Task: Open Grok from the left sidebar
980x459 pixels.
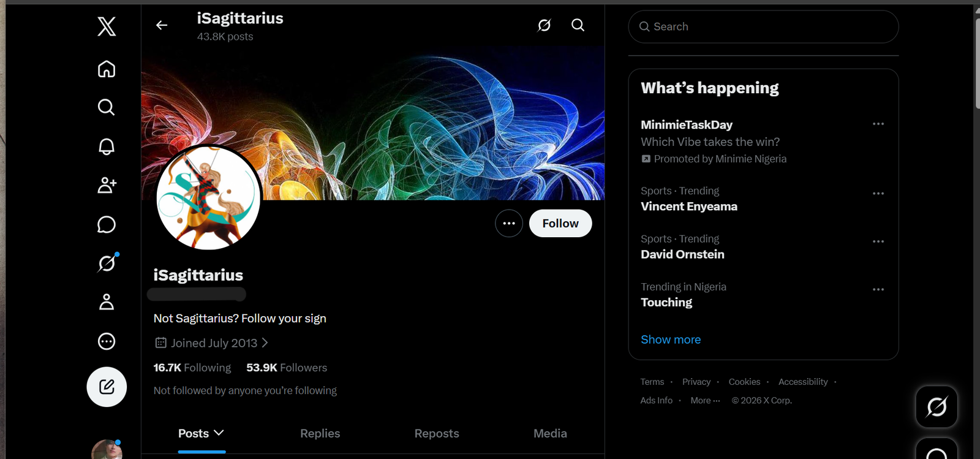Action: click(x=107, y=263)
